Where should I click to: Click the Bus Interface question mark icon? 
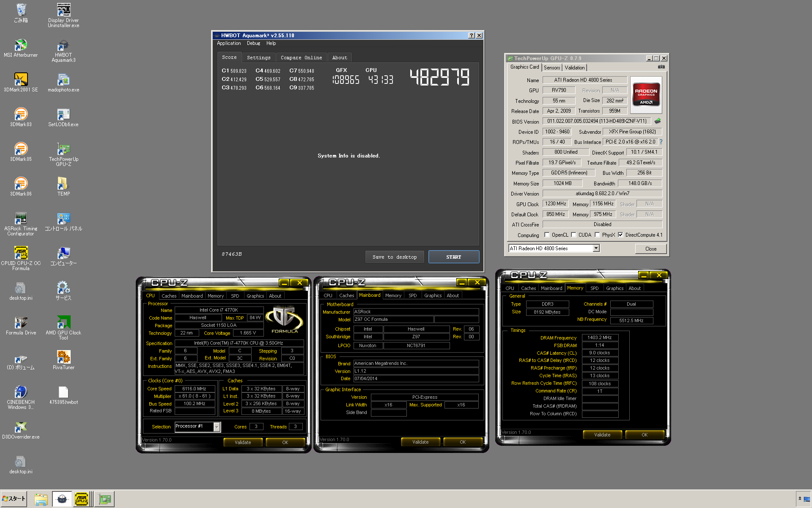661,142
